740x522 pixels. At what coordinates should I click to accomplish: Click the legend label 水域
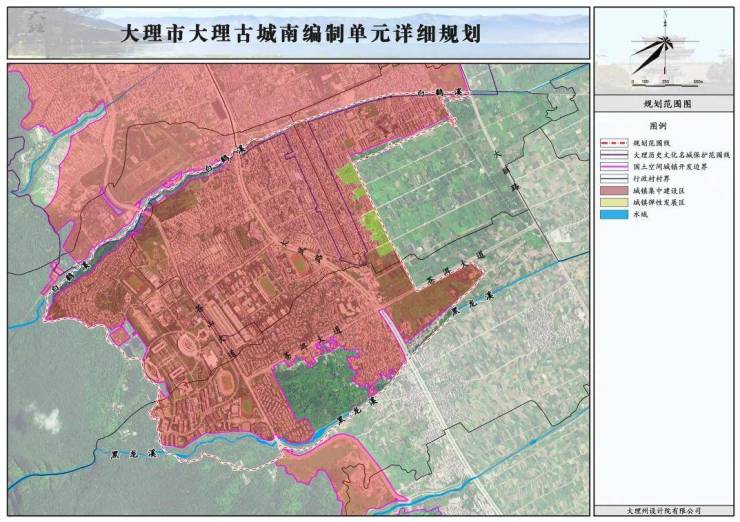pyautogui.click(x=640, y=214)
